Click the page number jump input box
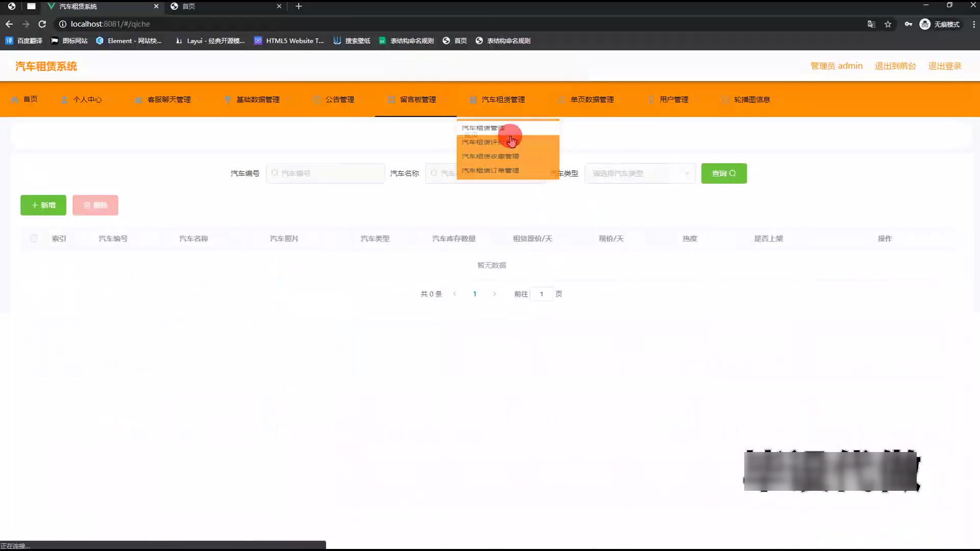 coord(541,294)
